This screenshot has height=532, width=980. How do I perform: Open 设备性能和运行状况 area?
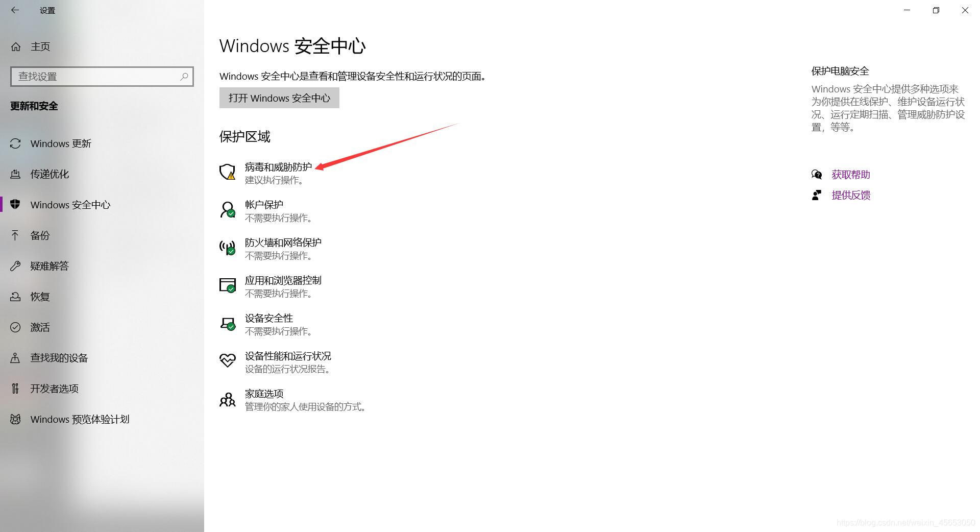(288, 356)
